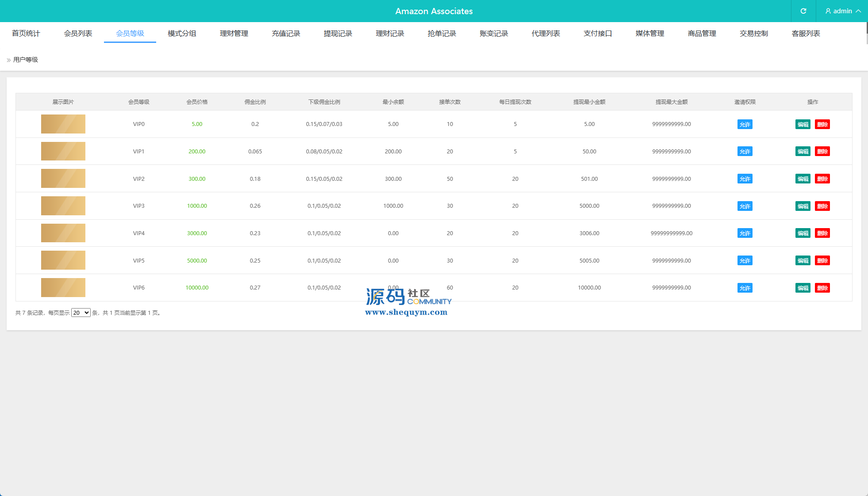Switch to the 会员列表 tab
Image resolution: width=868 pixels, height=496 pixels.
tap(78, 34)
